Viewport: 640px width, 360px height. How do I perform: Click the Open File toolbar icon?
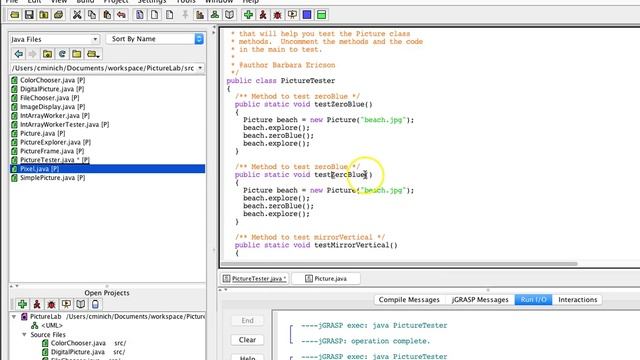[15, 15]
